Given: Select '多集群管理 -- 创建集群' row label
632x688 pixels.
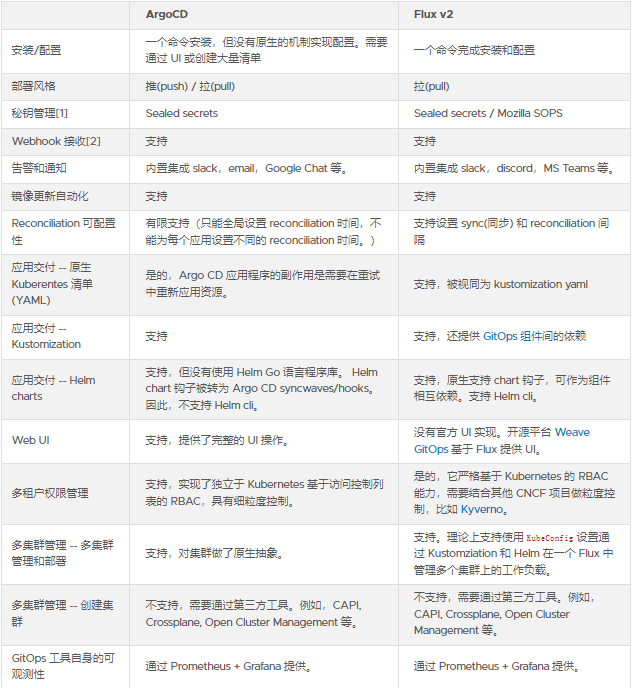Looking at the screenshot, I should [x=63, y=613].
